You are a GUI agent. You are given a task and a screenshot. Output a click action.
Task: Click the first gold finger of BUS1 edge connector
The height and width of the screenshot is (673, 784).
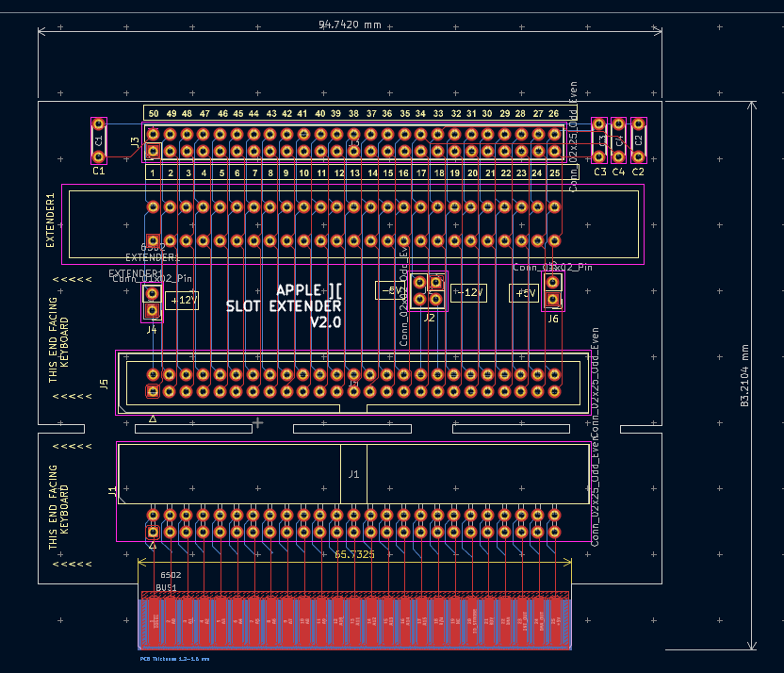coord(154,621)
